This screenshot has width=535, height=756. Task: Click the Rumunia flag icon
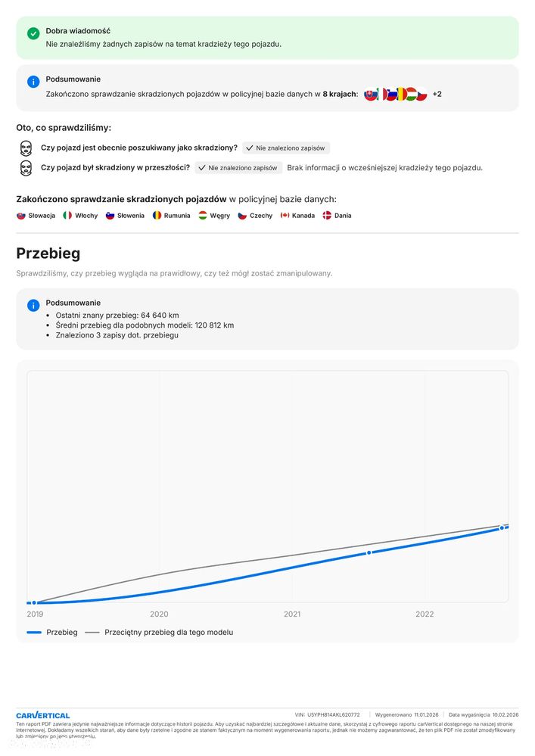click(x=157, y=216)
